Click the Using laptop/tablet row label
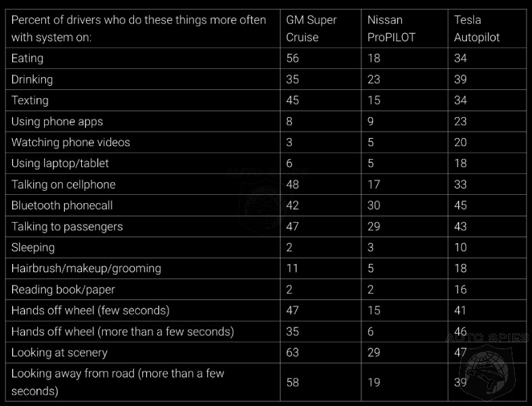Viewport: 532px width, 406px height. coord(60,164)
